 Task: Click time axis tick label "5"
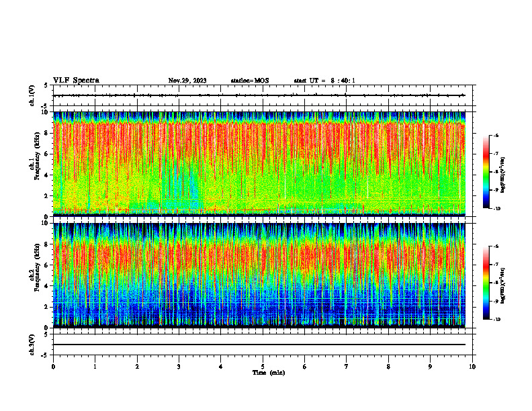(x=263, y=367)
